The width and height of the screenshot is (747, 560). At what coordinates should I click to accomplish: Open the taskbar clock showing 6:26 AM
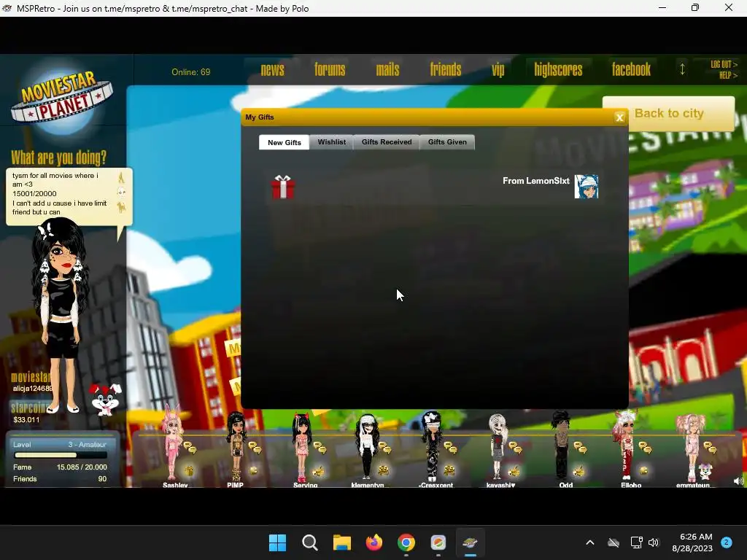point(692,542)
